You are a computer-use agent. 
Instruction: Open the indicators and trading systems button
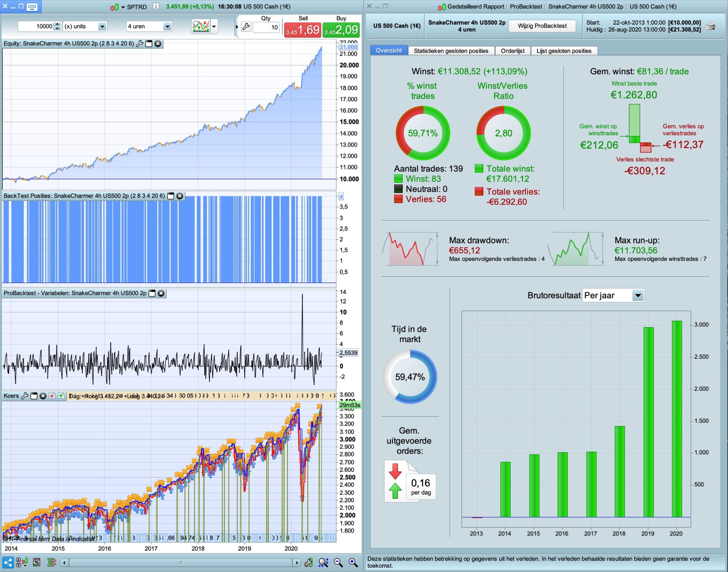coord(201,26)
